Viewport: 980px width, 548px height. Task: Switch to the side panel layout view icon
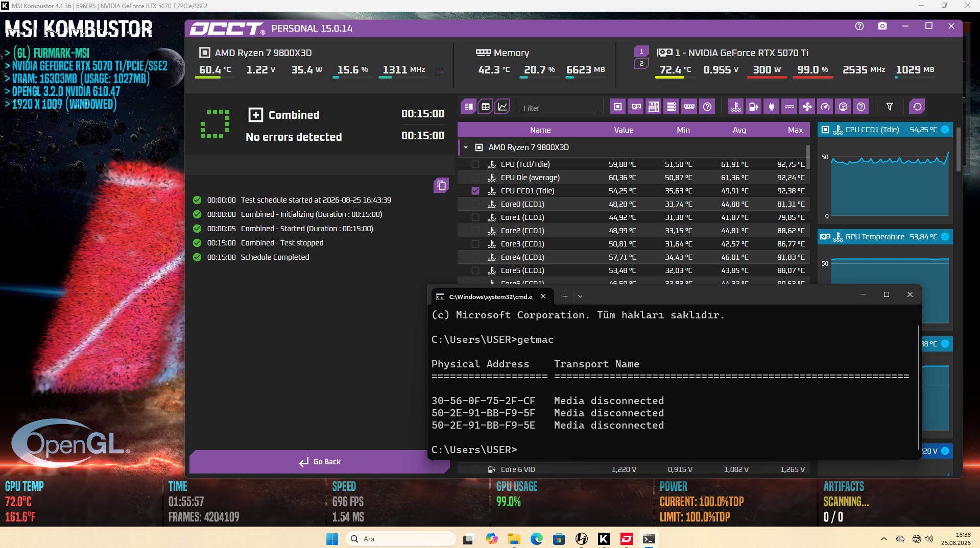[x=469, y=107]
